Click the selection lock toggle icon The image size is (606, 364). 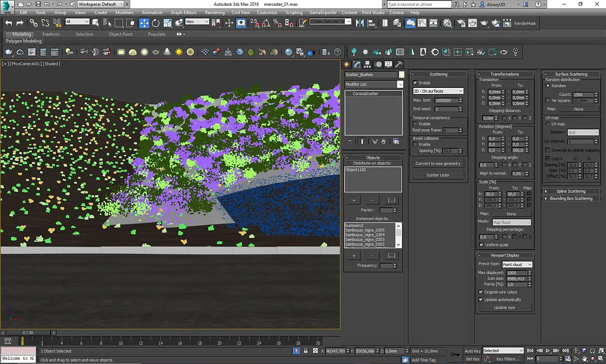(305, 351)
